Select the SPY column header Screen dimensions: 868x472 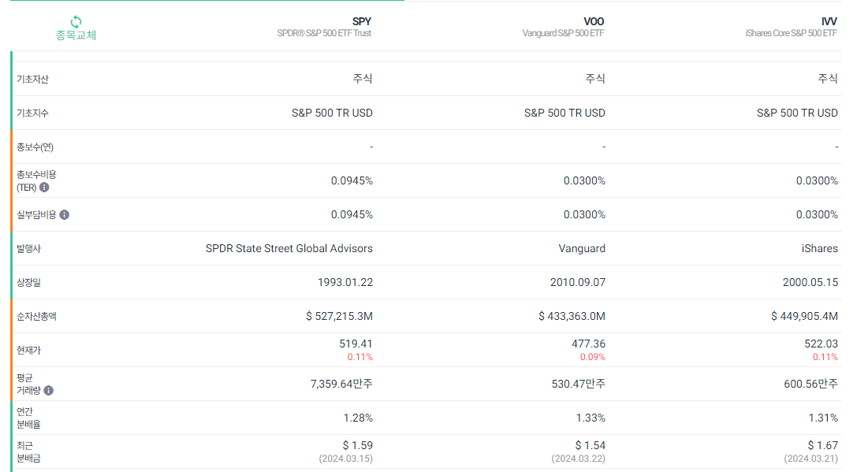[x=362, y=21]
